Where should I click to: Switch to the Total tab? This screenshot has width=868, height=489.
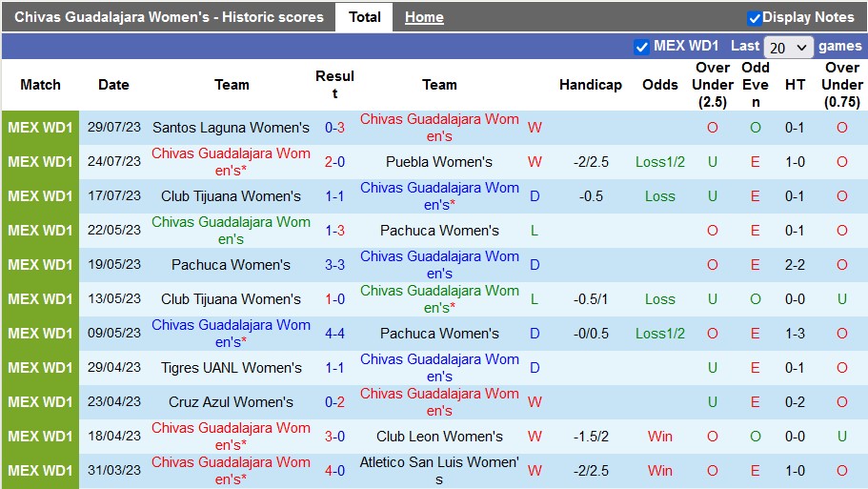[x=364, y=17]
